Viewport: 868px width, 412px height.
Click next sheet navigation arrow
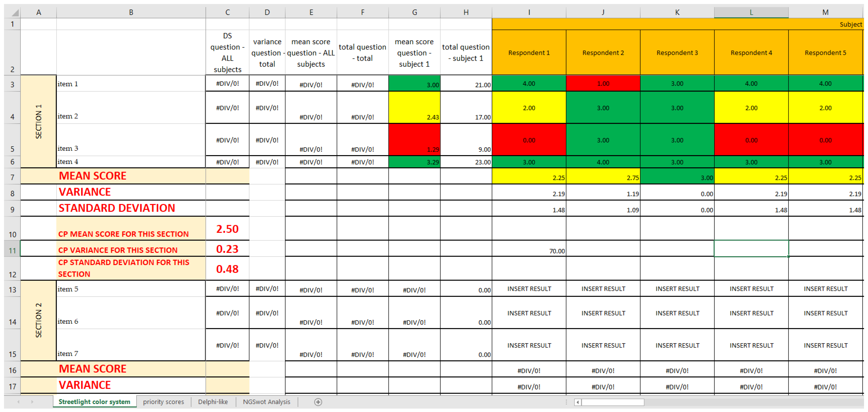32,402
